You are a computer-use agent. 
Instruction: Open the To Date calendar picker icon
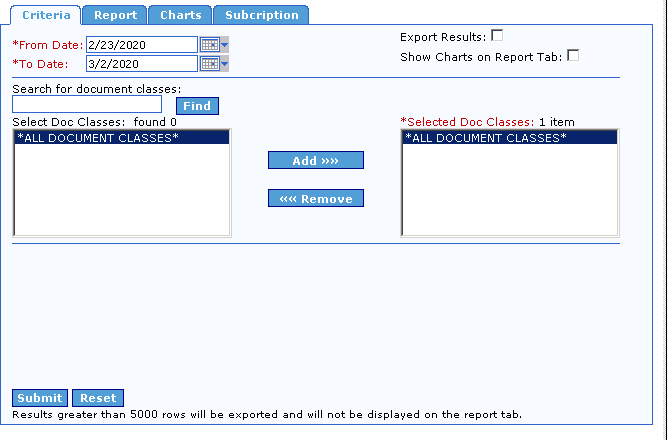pyautogui.click(x=209, y=64)
